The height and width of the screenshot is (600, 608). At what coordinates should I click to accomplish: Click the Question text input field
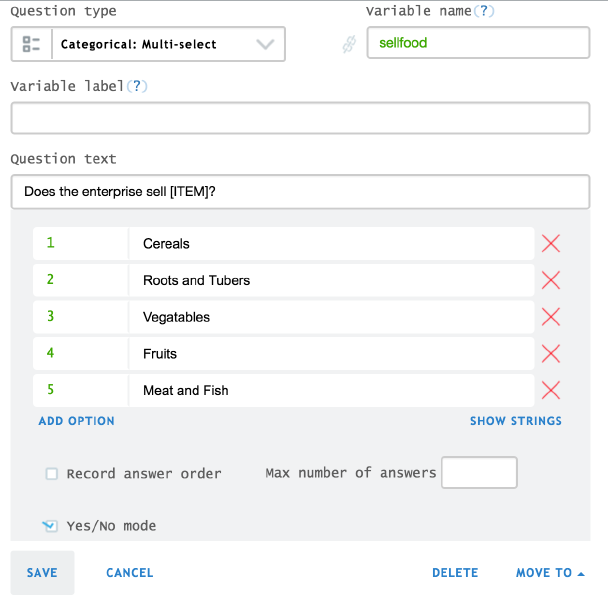coord(300,191)
